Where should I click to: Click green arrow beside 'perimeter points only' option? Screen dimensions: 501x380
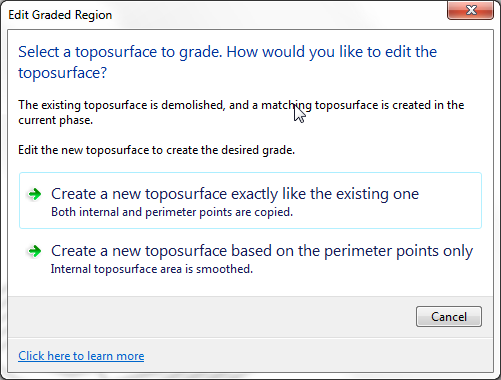click(x=34, y=251)
